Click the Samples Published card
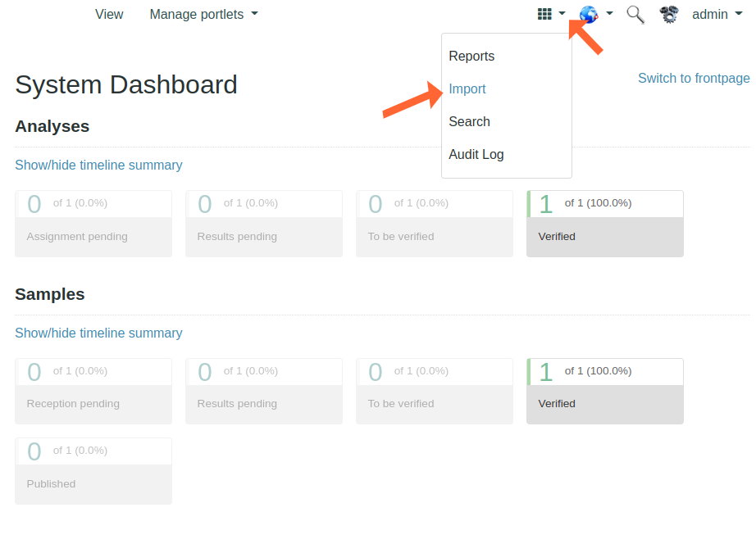Viewport: 756px width, 535px height. (93, 471)
